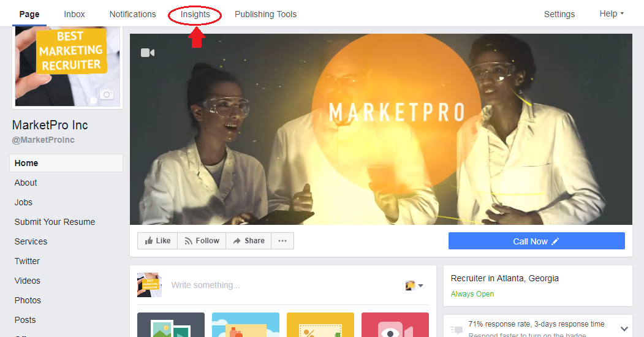This screenshot has width=644, height=337.
Task: Click the composer profile thumbnail
Action: [149, 285]
